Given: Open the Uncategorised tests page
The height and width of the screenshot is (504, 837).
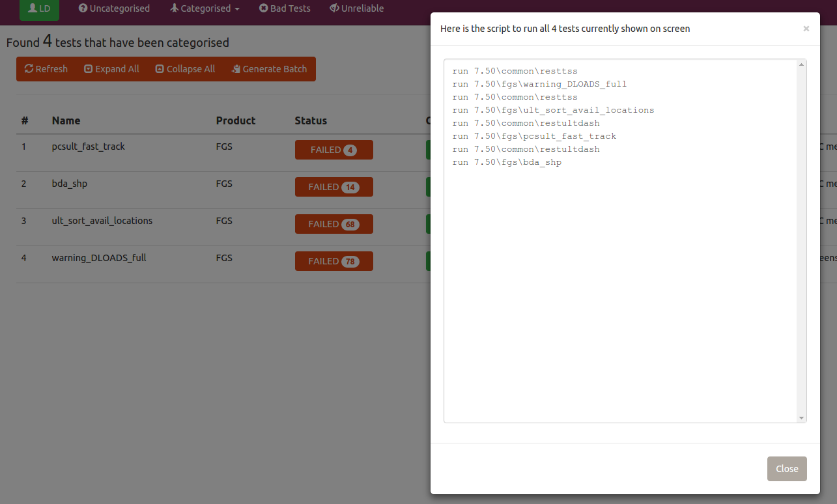Looking at the screenshot, I should coord(114,8).
